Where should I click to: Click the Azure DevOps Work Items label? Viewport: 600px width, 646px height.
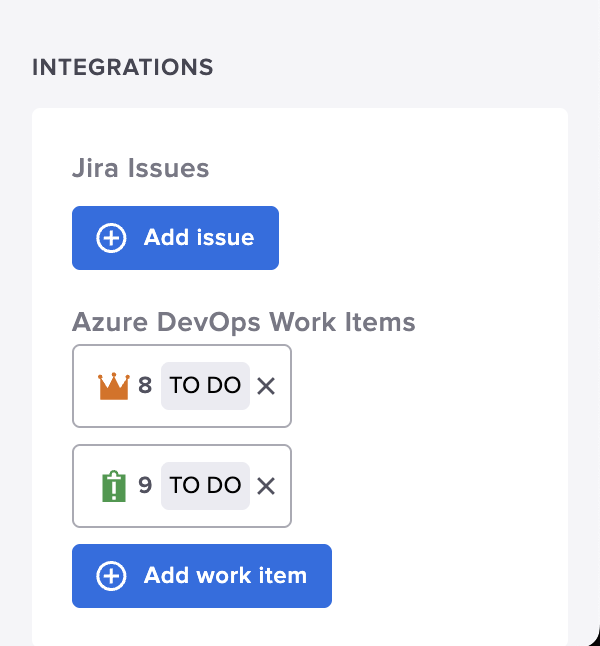pyautogui.click(x=243, y=322)
